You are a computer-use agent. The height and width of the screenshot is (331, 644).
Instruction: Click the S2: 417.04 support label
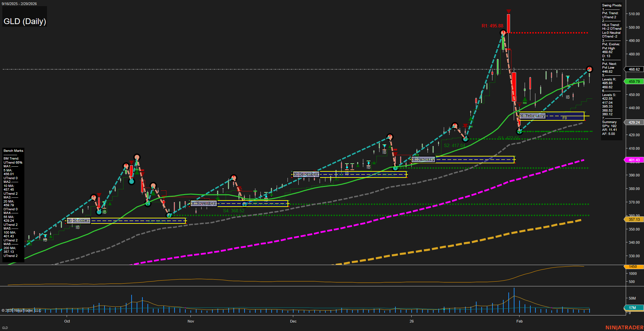(x=455, y=146)
